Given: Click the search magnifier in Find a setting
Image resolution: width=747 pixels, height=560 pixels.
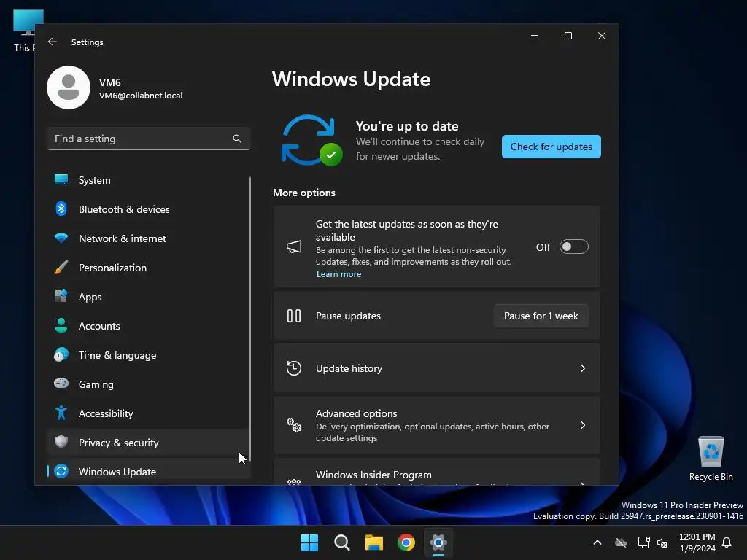Looking at the screenshot, I should pyautogui.click(x=237, y=139).
